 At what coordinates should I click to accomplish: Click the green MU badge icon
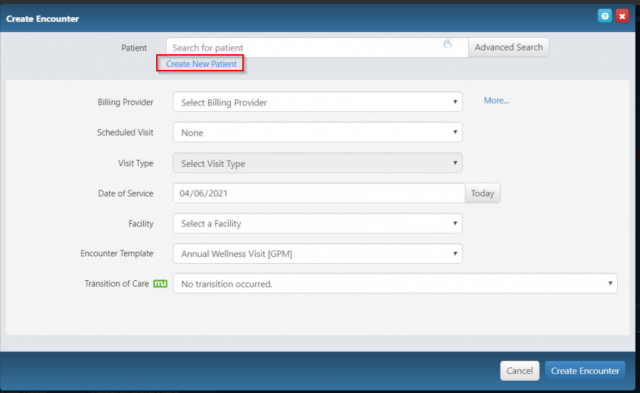(160, 283)
